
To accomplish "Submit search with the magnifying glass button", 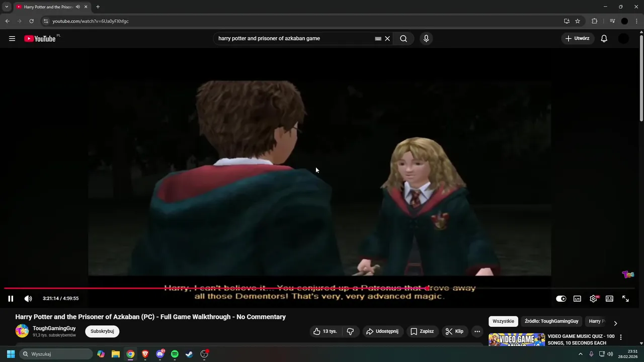I will [404, 39].
